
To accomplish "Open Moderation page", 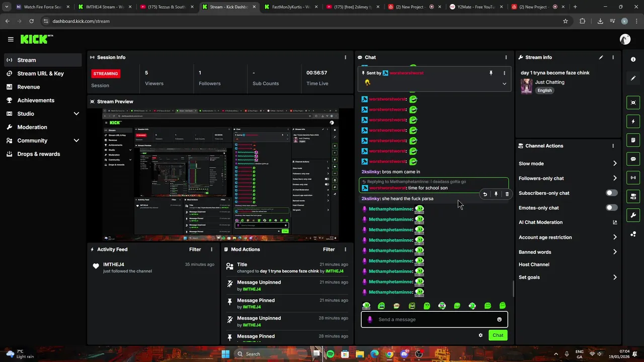I will [42, 127].
